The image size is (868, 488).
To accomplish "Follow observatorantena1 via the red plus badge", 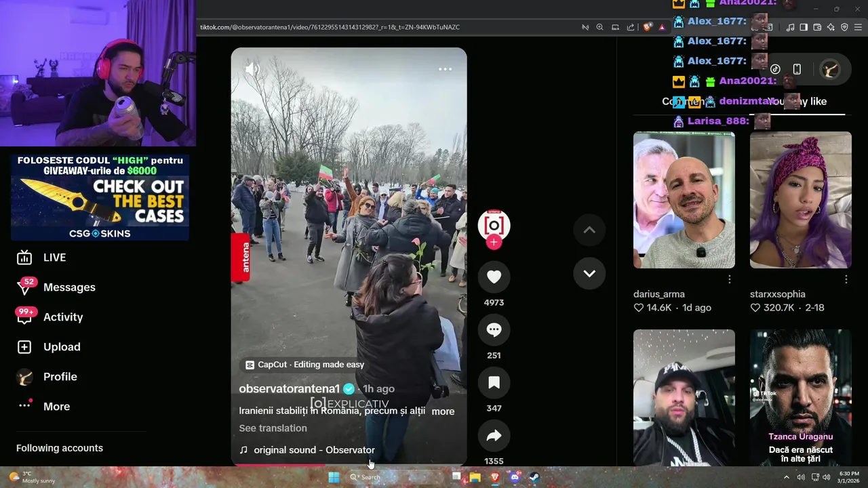I will (x=494, y=243).
